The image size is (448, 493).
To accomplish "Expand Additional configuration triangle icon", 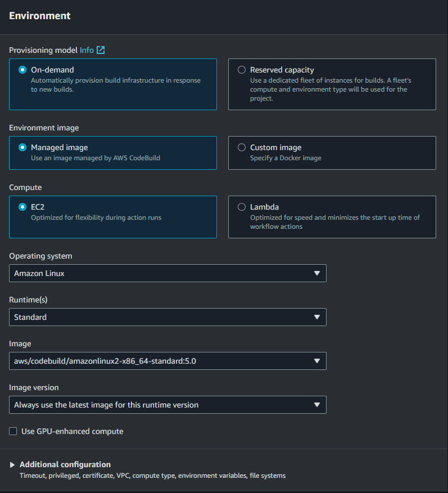I will (x=12, y=465).
